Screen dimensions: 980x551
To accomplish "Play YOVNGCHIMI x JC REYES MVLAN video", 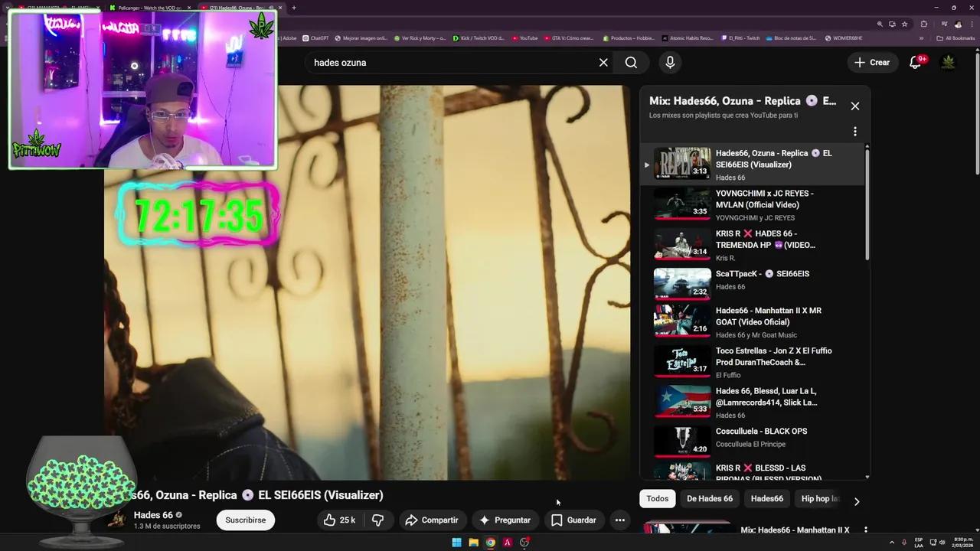I will click(x=753, y=205).
